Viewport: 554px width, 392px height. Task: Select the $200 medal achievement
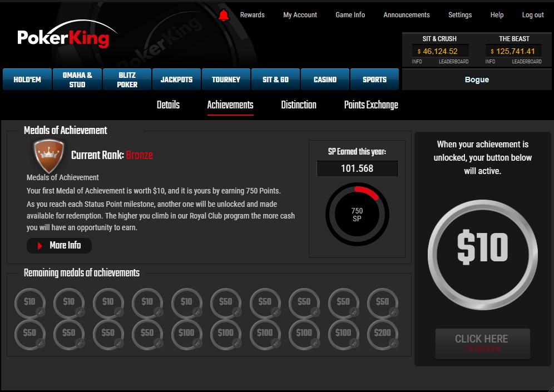383,335
